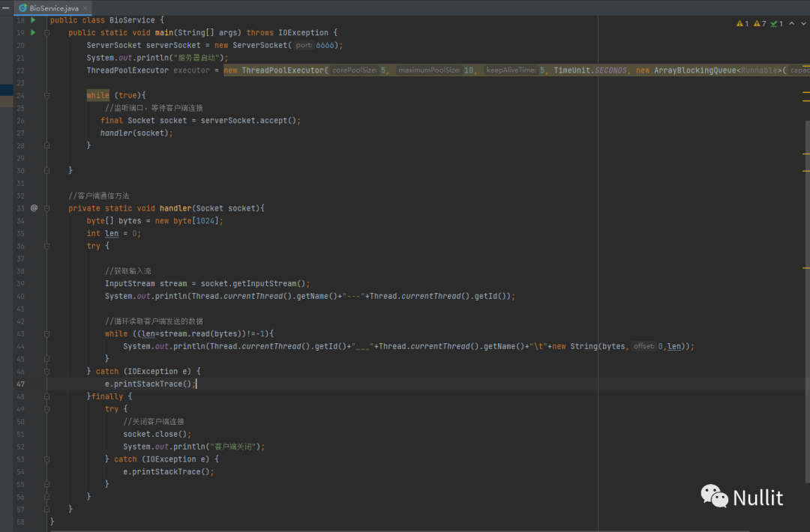Click 'IOException' in the main method signature
Viewport: 810px width, 532px height.
(303, 32)
